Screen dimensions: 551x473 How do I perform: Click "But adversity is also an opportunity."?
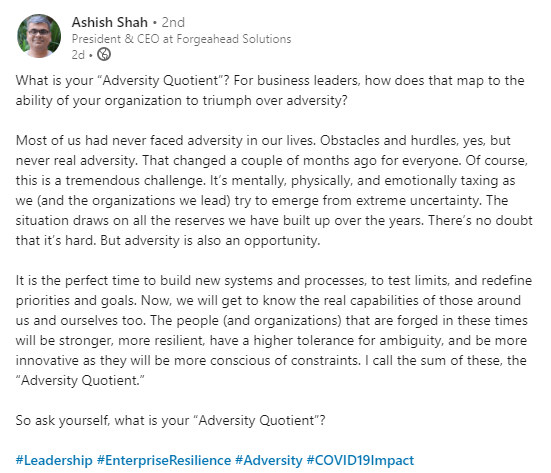[x=210, y=241]
